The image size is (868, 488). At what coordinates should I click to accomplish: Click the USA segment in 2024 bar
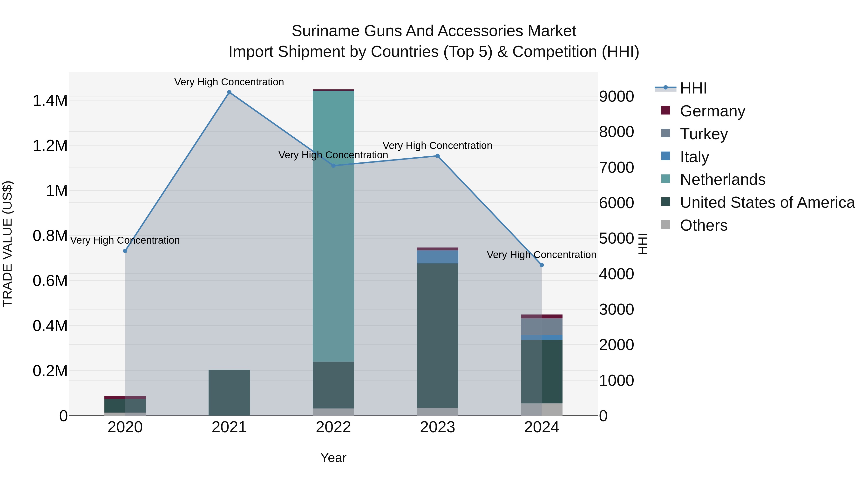(542, 371)
